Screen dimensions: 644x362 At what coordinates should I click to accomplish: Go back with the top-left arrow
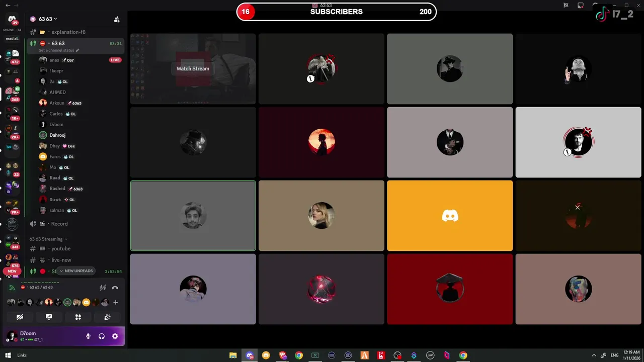click(8, 5)
